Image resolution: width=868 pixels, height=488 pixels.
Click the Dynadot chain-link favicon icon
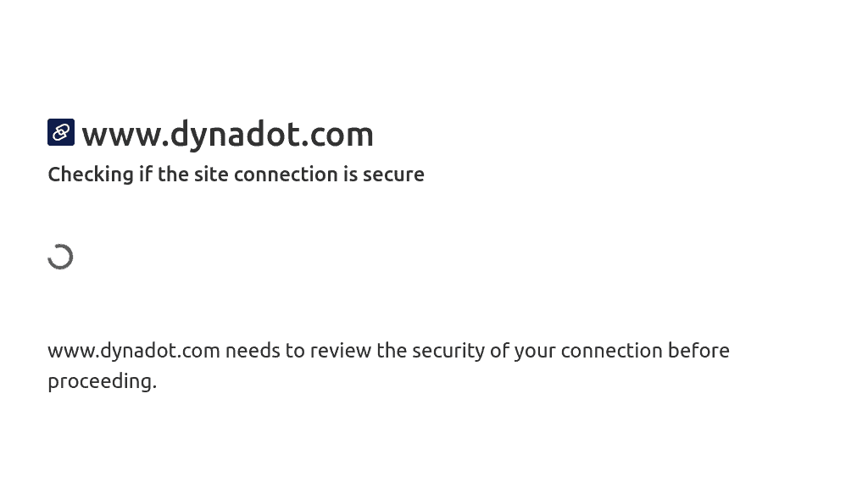[61, 132]
